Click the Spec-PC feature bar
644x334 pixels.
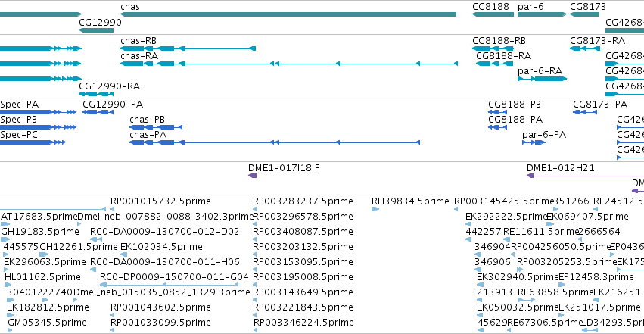point(33,142)
